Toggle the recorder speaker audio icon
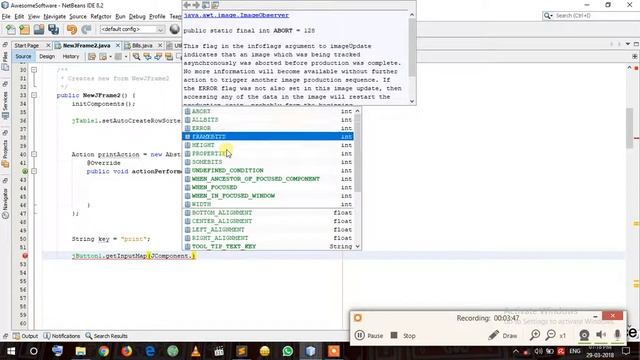Image resolution: width=640 pixels, height=360 pixels. pyautogui.click(x=601, y=335)
